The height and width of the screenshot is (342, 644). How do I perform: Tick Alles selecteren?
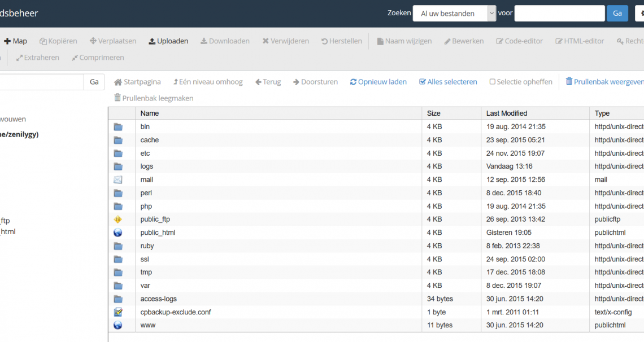coord(448,82)
